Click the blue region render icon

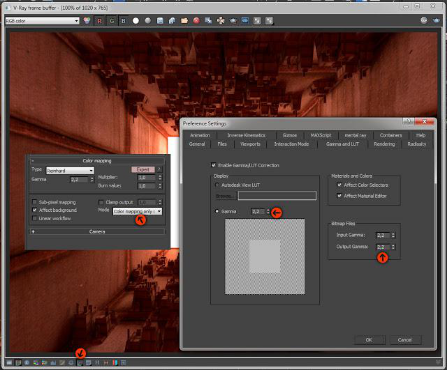[x=245, y=21]
